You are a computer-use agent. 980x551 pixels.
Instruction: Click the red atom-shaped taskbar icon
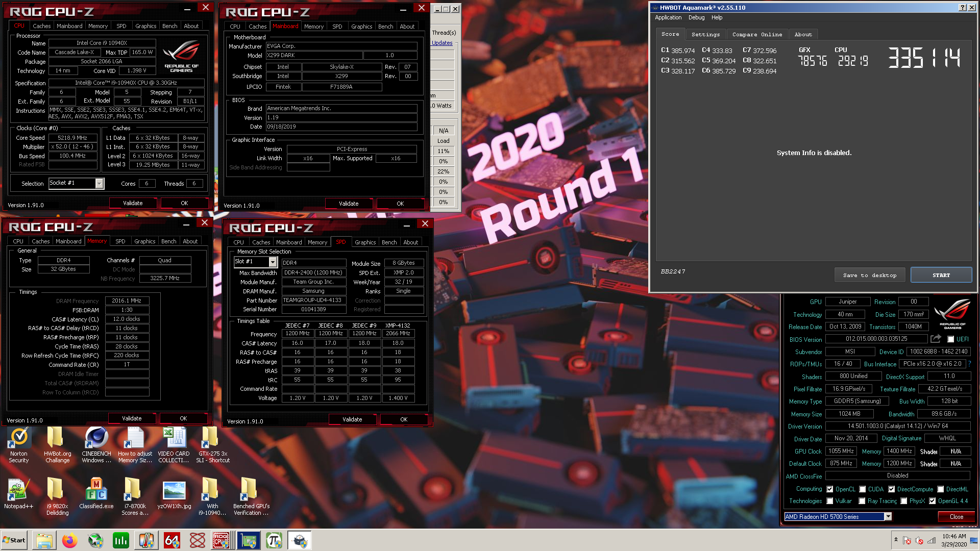point(198,540)
